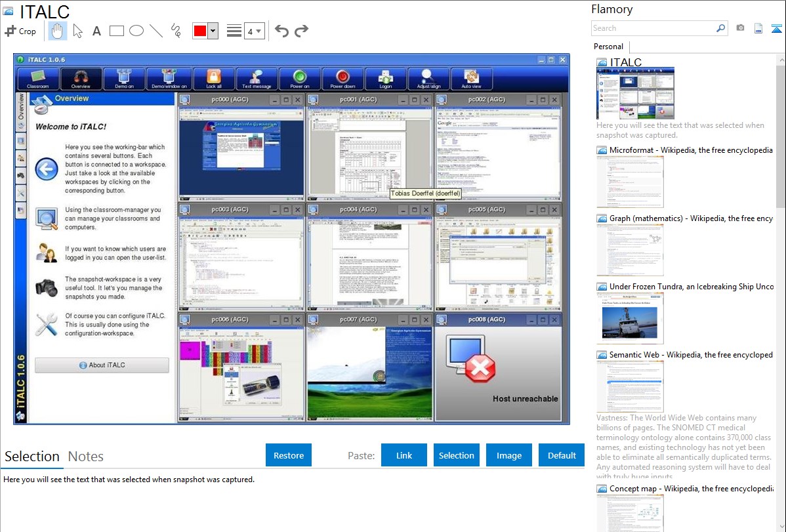786x532 pixels.
Task: Click the Classroom icon in the iTALC toolbar
Action: (38, 79)
